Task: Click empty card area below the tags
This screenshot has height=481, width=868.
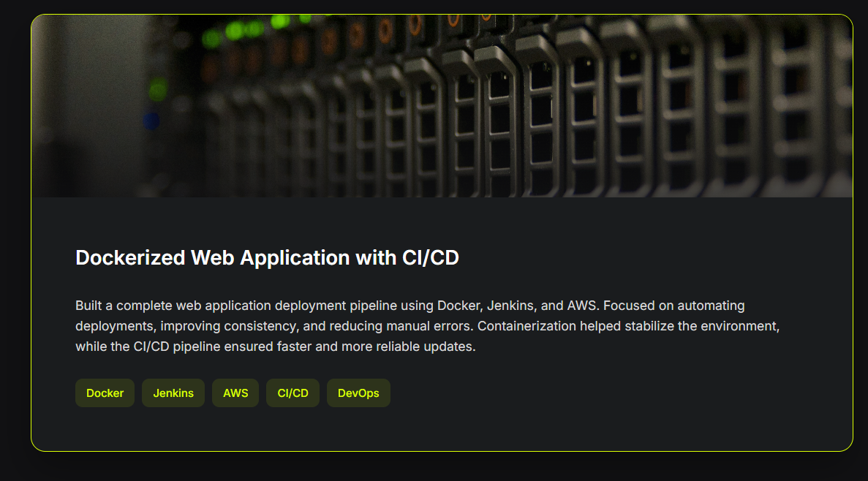Action: 442,430
